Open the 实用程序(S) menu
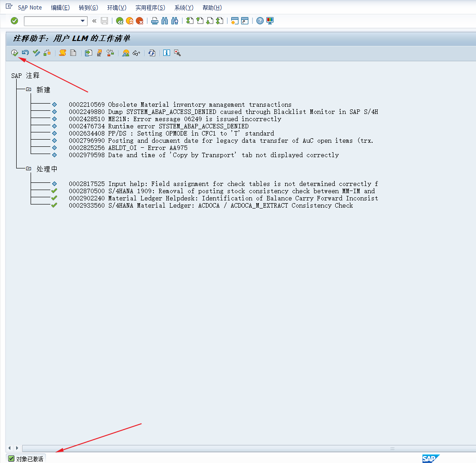The image size is (476, 463). click(x=150, y=8)
